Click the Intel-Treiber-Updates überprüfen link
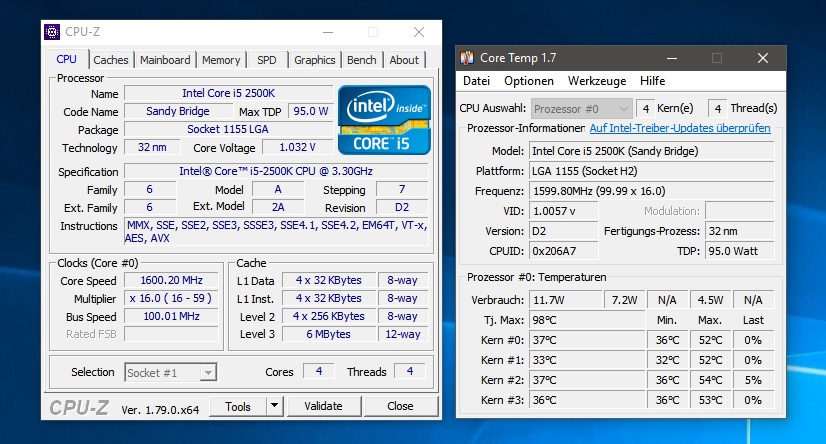Viewport: 826px width, 444px height. click(x=680, y=128)
